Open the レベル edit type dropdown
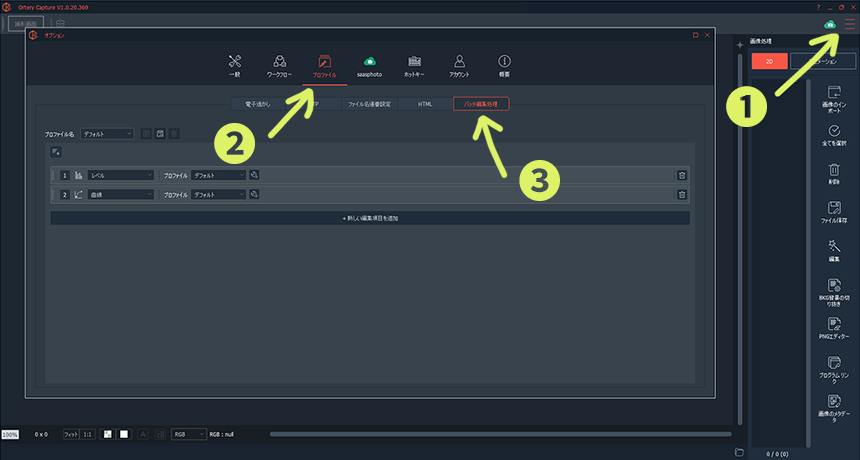860x460 pixels. (x=121, y=175)
